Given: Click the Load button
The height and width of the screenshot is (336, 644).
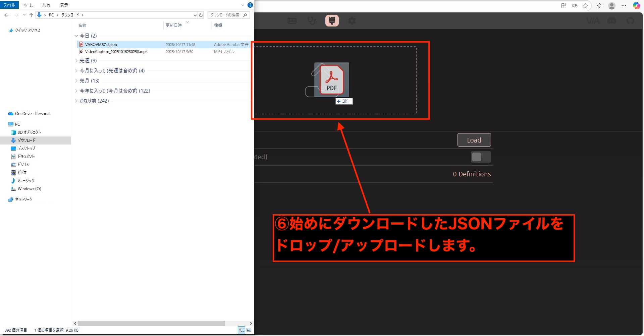Looking at the screenshot, I should pos(474,140).
